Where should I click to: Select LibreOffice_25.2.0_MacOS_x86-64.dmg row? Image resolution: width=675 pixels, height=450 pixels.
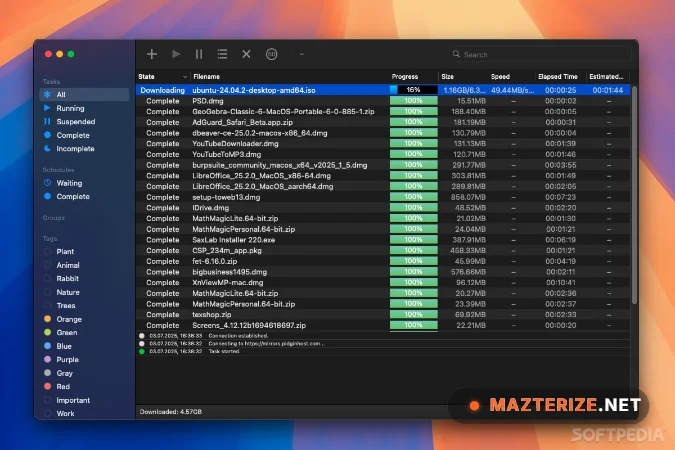click(x=383, y=176)
